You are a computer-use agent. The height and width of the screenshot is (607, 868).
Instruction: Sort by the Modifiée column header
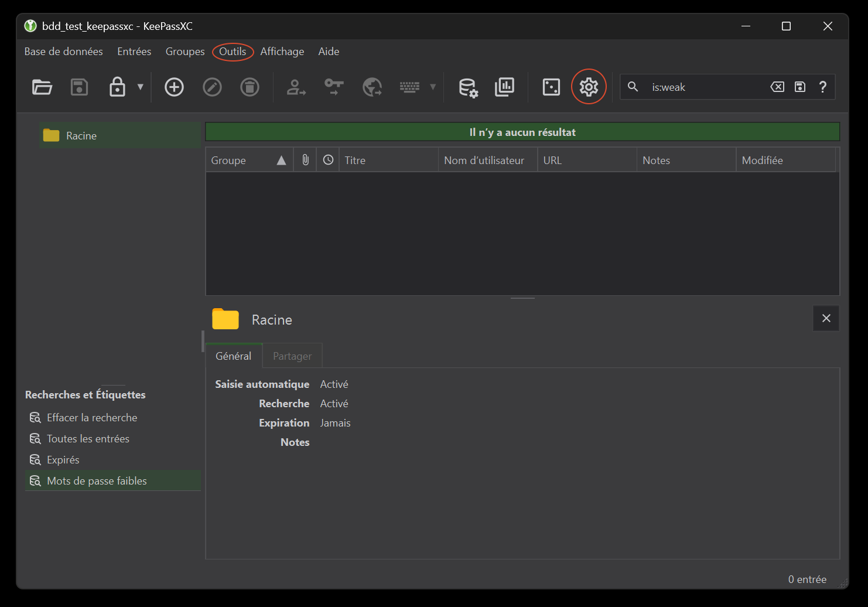(x=785, y=160)
